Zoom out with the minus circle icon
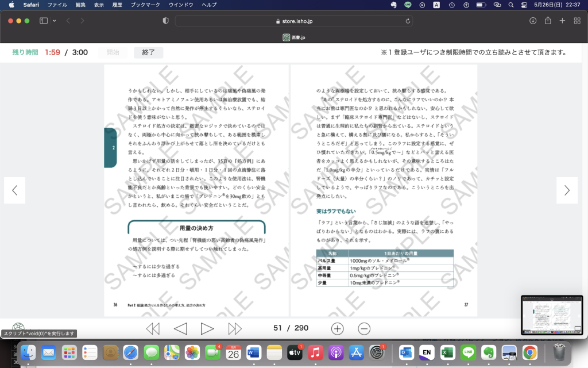 [364, 328]
